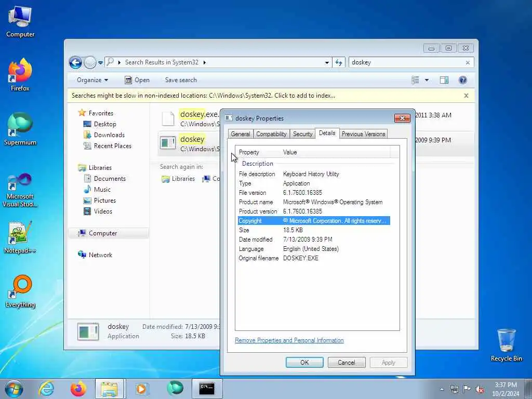
Task: Open the Action Center flag tray icon
Action: pyautogui.click(x=467, y=389)
